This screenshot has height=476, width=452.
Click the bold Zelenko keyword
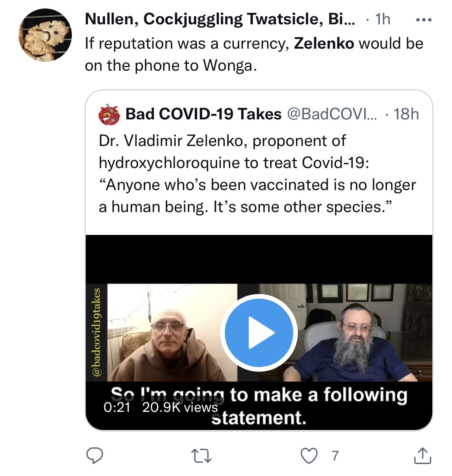[x=324, y=44]
